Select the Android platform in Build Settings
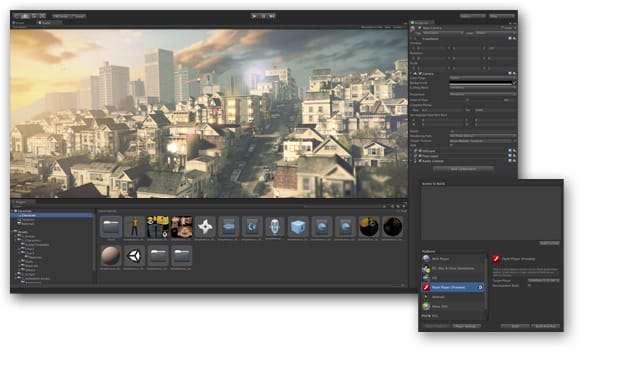 [453, 297]
